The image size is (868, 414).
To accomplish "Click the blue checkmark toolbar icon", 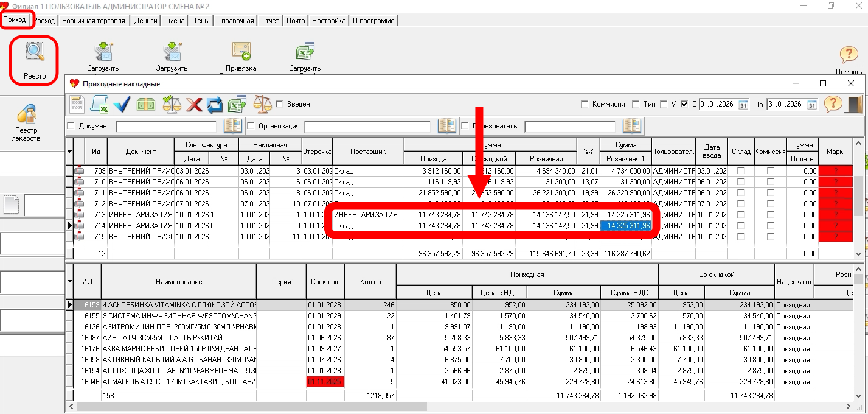I will [x=122, y=105].
